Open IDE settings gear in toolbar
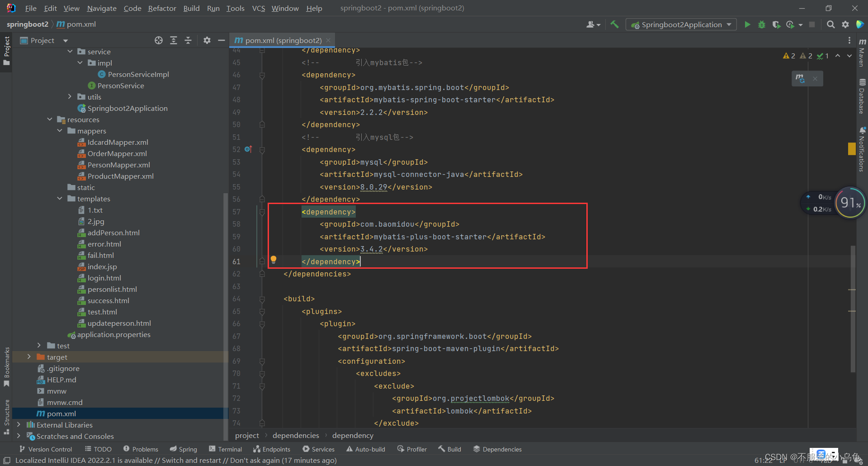Viewport: 868px width, 466px height. 845,24
